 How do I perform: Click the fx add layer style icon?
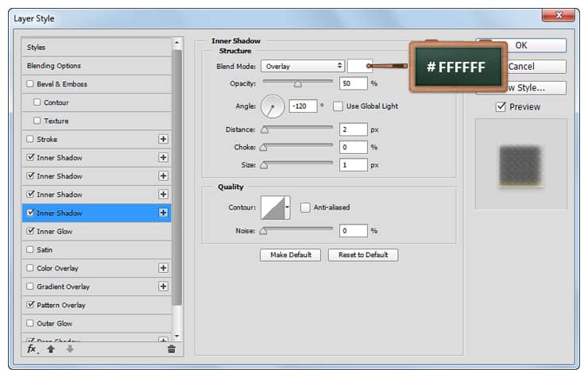(33, 348)
